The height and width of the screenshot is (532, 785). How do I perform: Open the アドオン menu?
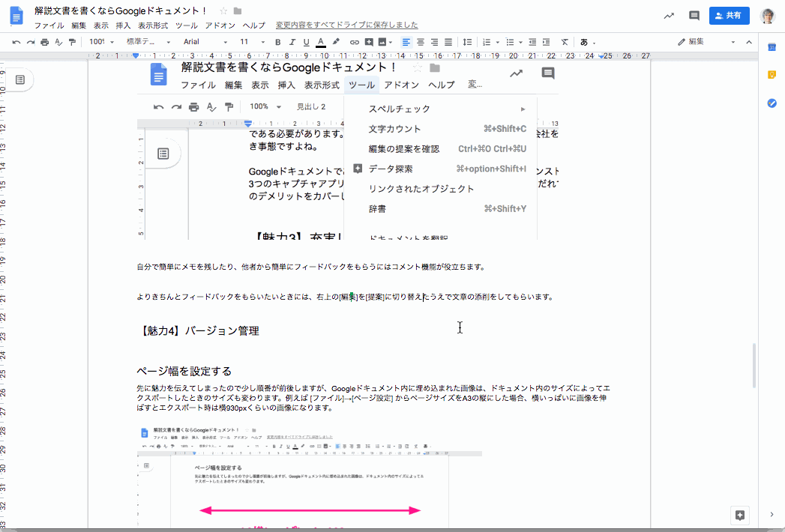(220, 25)
